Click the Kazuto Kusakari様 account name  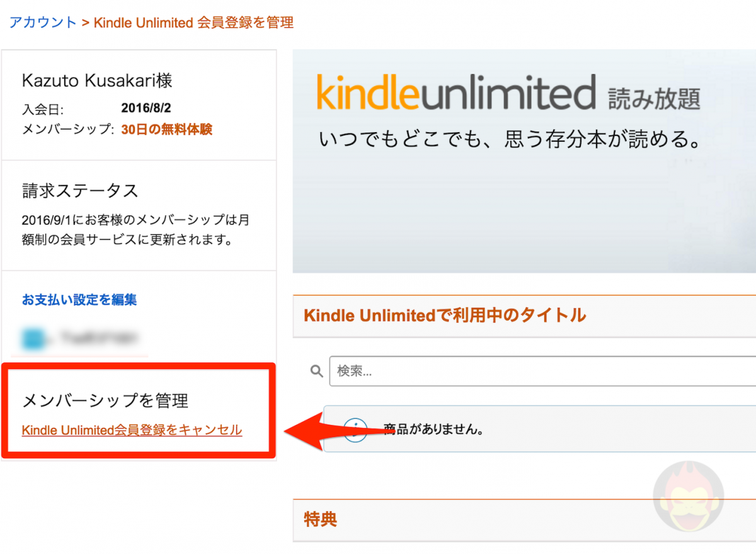pyautogui.click(x=96, y=81)
